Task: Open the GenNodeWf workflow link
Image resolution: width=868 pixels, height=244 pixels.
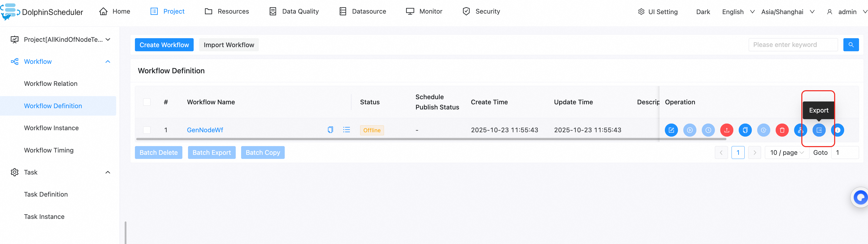Action: coord(205,130)
